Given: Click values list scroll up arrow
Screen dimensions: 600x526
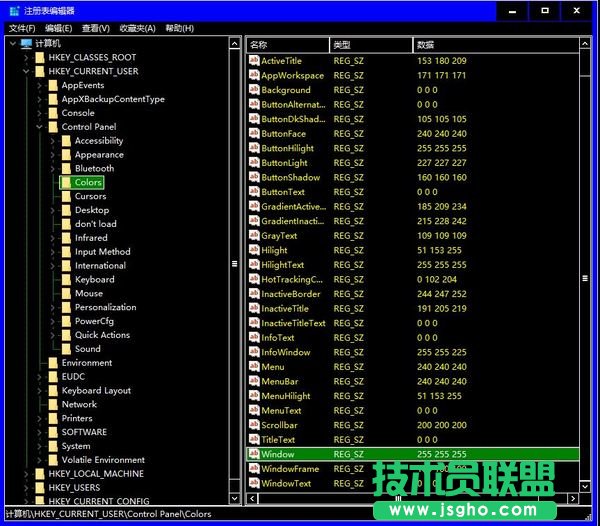Looking at the screenshot, I should pyautogui.click(x=585, y=44).
